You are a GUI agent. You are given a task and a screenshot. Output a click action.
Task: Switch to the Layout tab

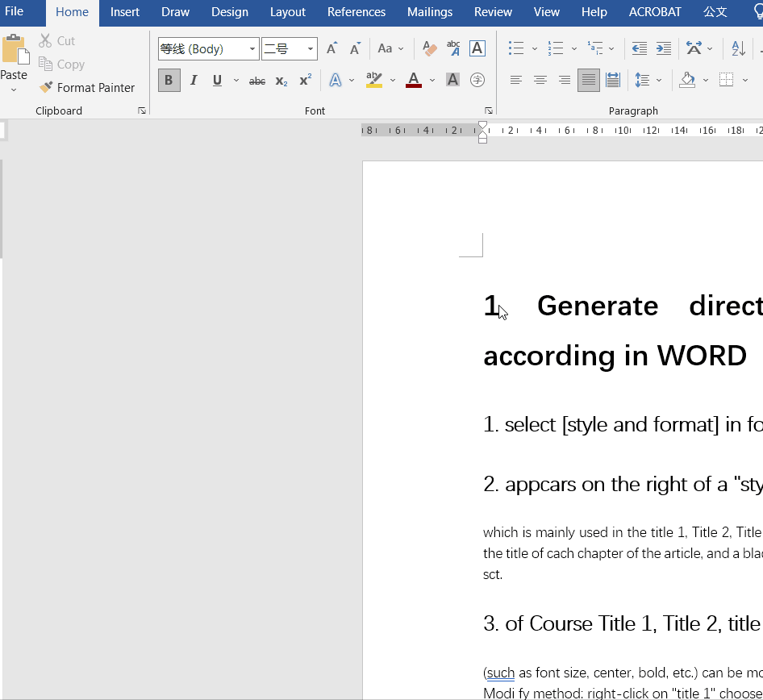pos(288,12)
